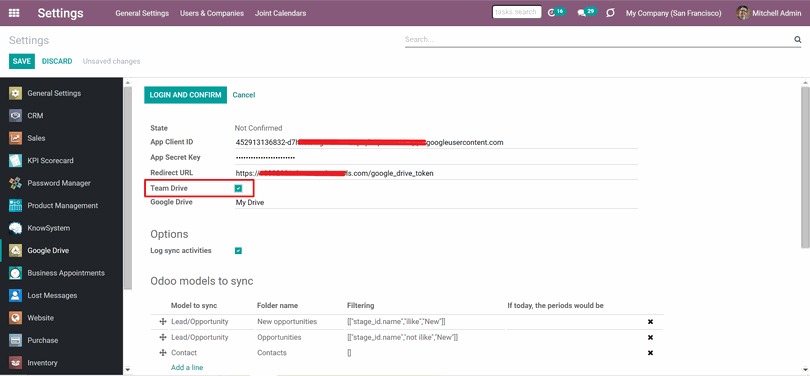Click the search magnifier icon
This screenshot has width=810, height=376.
pos(797,39)
